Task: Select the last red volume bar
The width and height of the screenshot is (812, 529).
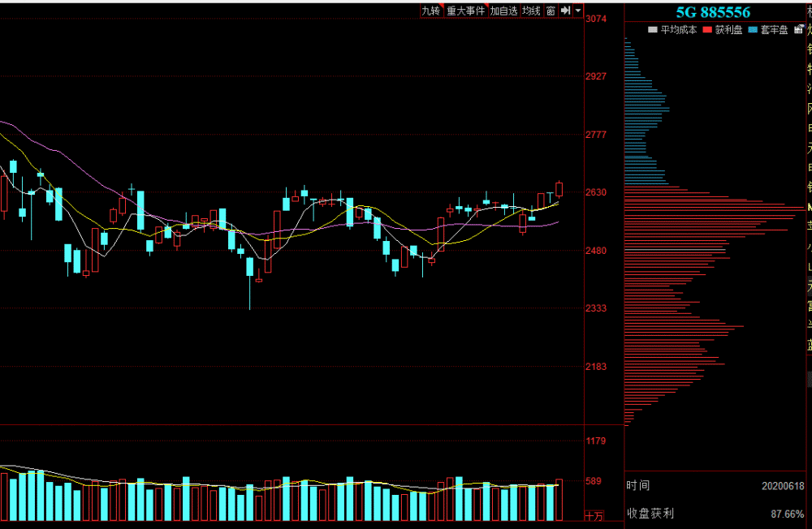Action: [x=559, y=500]
